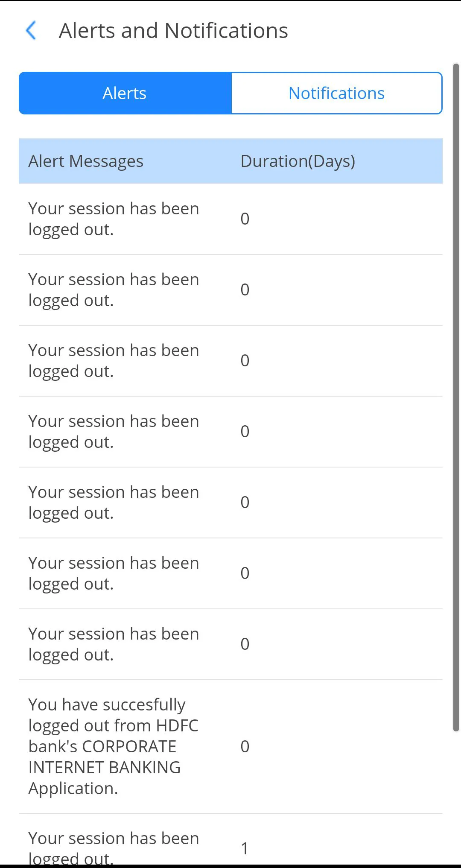This screenshot has height=868, width=461.
Task: Tap duration 0 of the seventh session alert
Action: click(x=245, y=644)
